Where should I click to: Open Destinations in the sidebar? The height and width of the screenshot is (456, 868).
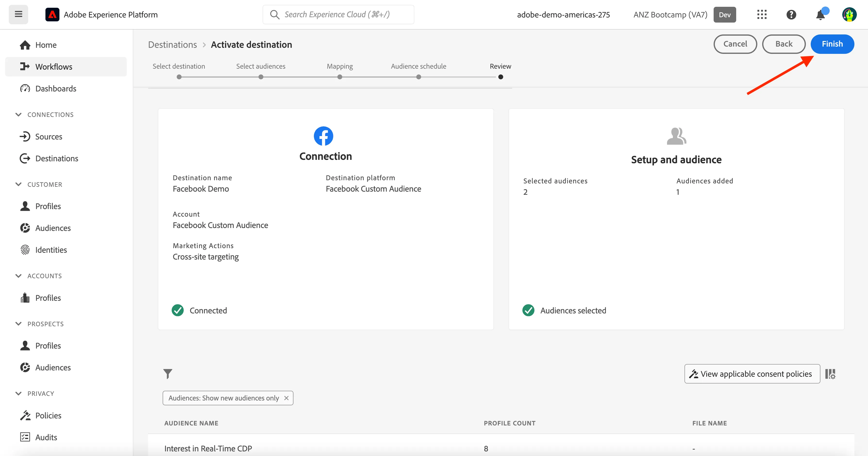pos(66,159)
